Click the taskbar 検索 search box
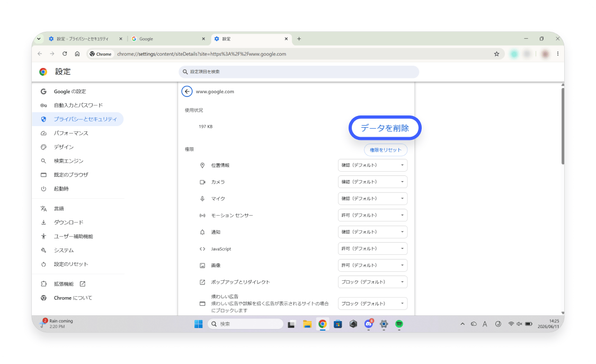The height and width of the screenshot is (364, 596). pos(245,324)
